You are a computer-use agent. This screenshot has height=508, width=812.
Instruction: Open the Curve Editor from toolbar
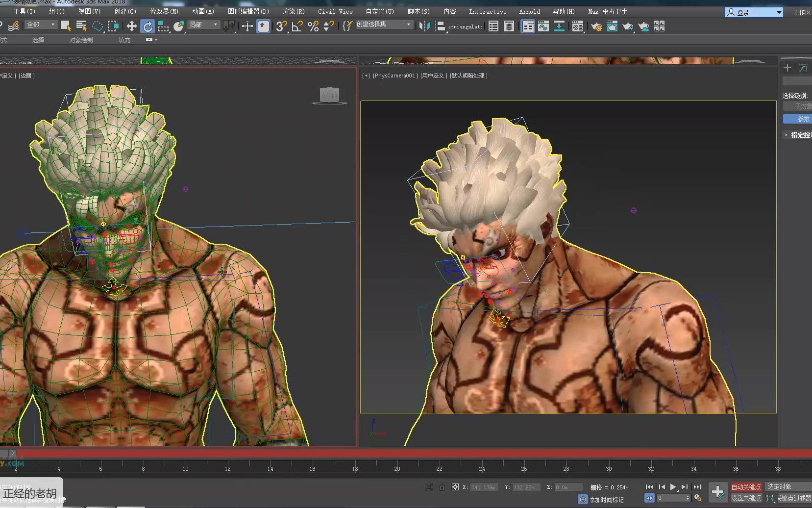(x=543, y=26)
